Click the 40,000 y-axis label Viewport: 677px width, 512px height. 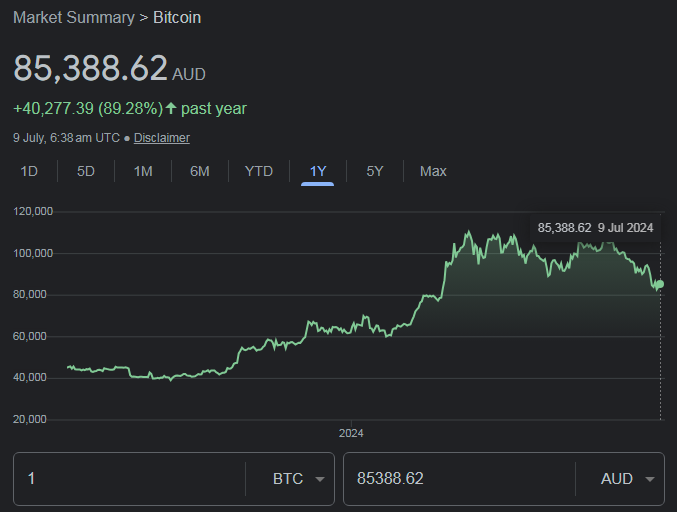point(30,378)
